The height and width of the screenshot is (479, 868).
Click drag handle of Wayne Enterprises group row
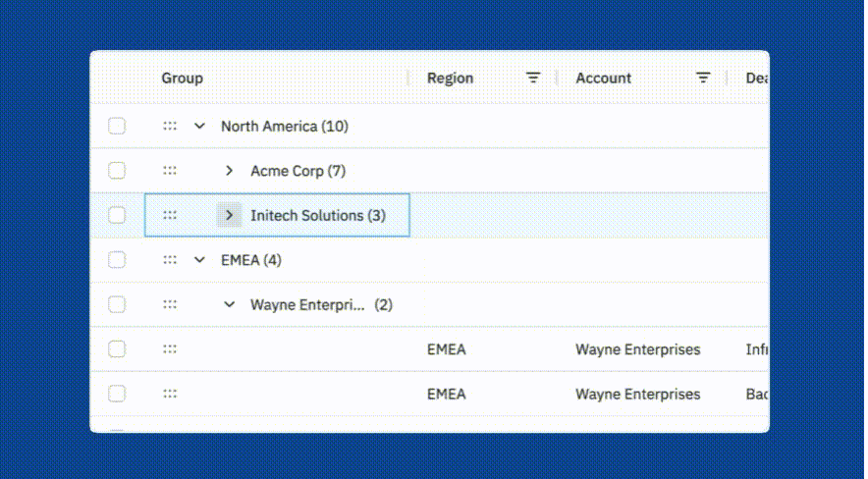click(170, 304)
